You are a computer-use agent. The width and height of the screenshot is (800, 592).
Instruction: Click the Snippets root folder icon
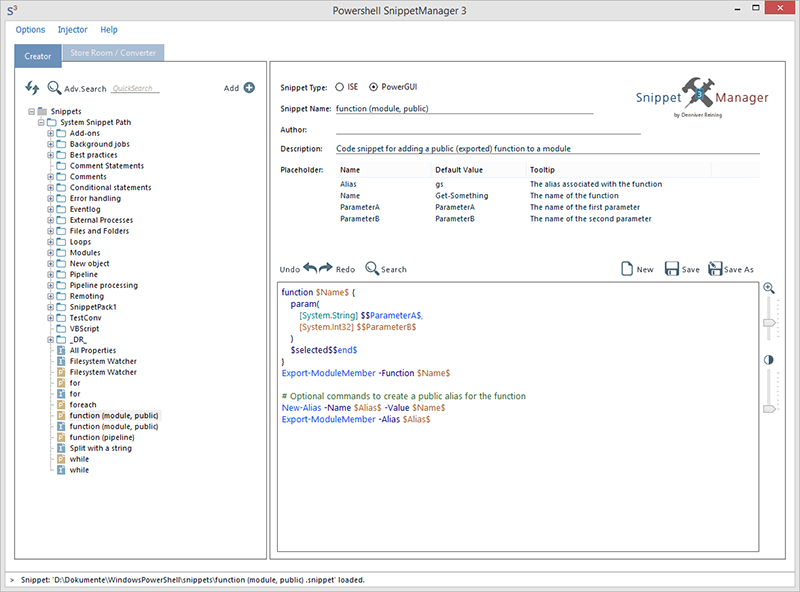(42, 111)
